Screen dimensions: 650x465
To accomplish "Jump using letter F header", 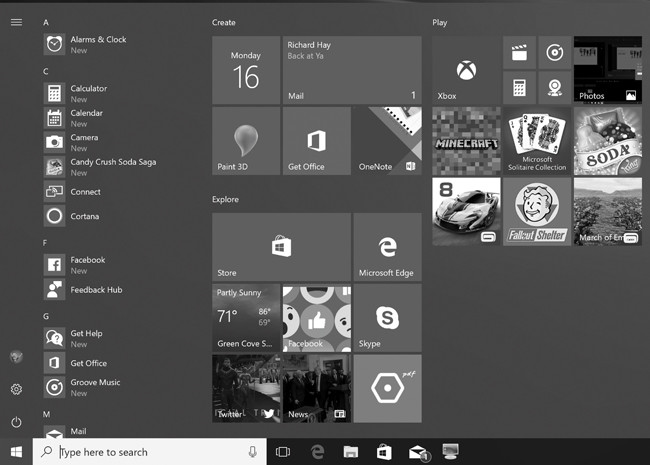I will coord(45,243).
